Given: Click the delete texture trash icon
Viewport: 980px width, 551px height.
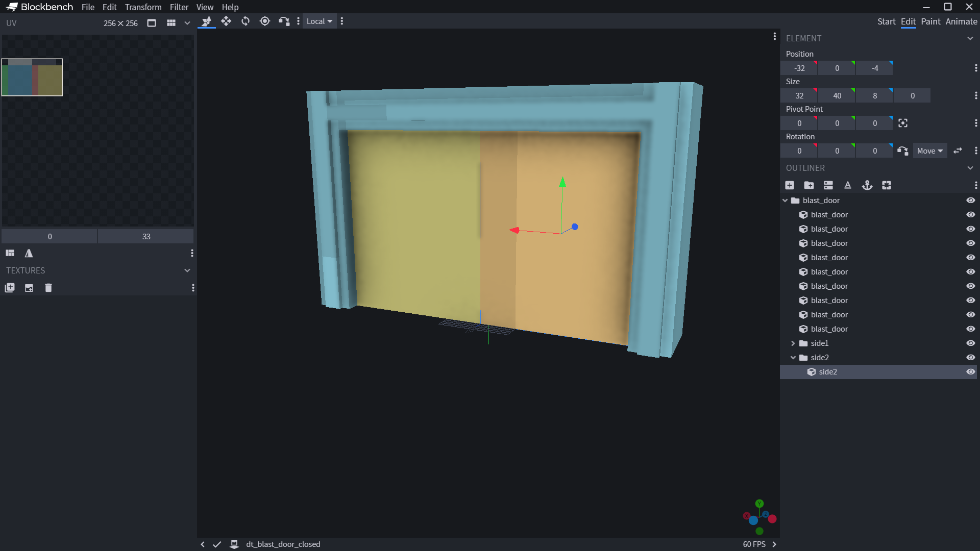Looking at the screenshot, I should click(x=48, y=288).
